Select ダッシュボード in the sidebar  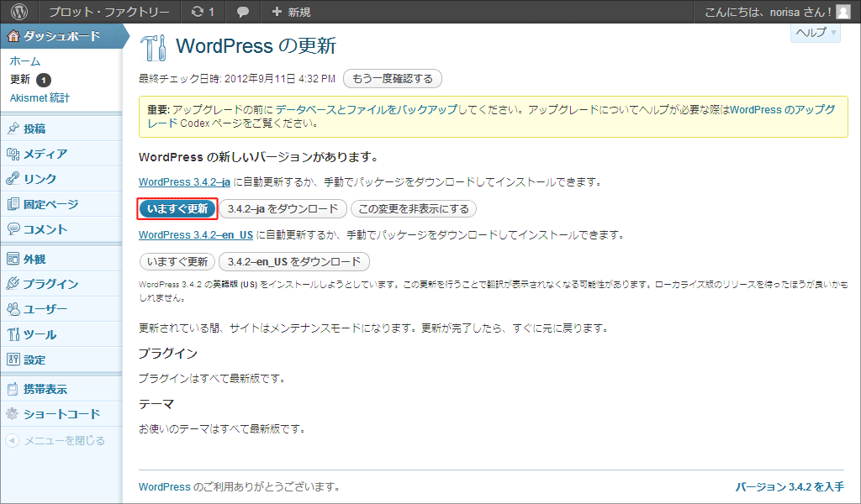(x=61, y=36)
